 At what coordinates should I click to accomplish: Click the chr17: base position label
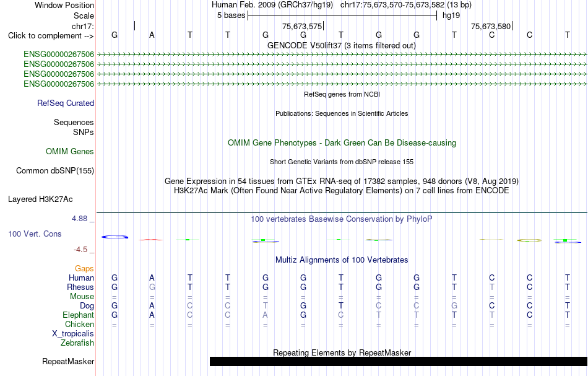(x=82, y=26)
